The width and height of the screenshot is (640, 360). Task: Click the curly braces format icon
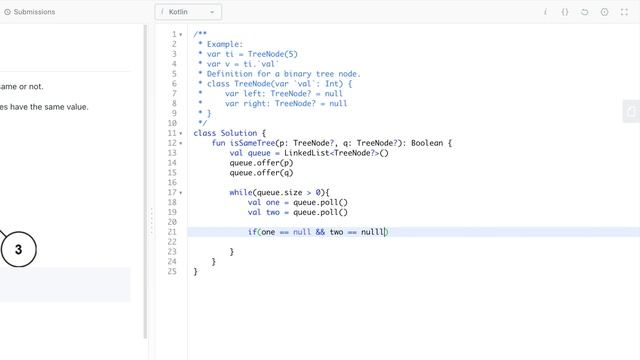(565, 12)
